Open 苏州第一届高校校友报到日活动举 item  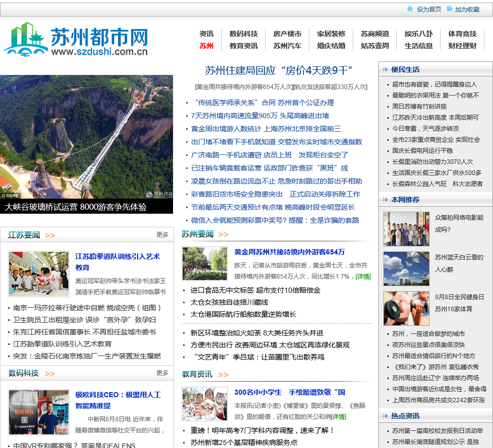click(437, 431)
